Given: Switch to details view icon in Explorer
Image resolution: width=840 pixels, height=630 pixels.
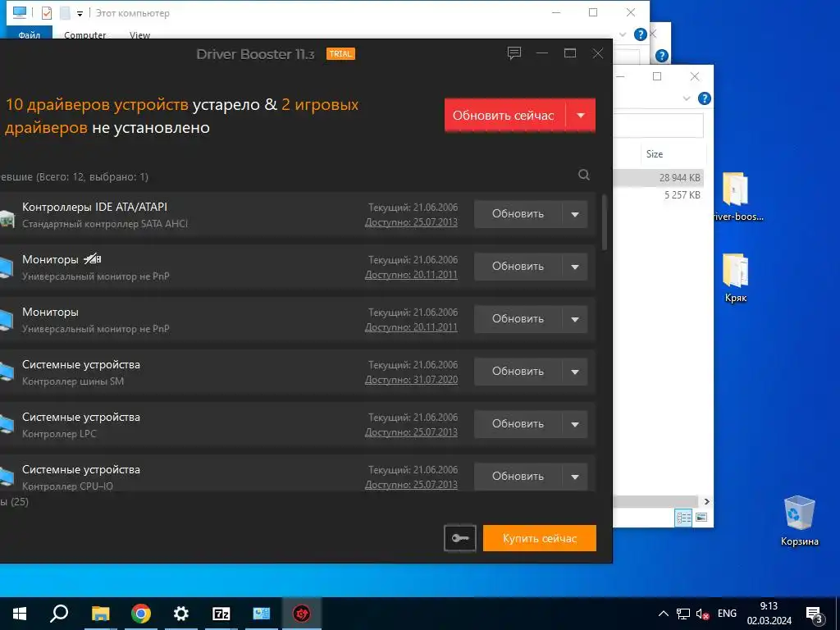Looking at the screenshot, I should (x=683, y=518).
